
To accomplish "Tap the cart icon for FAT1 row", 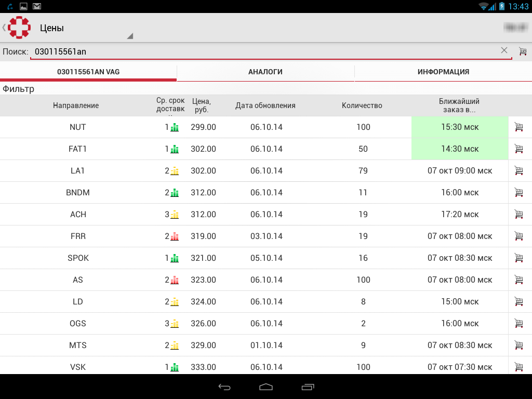I will coord(518,149).
